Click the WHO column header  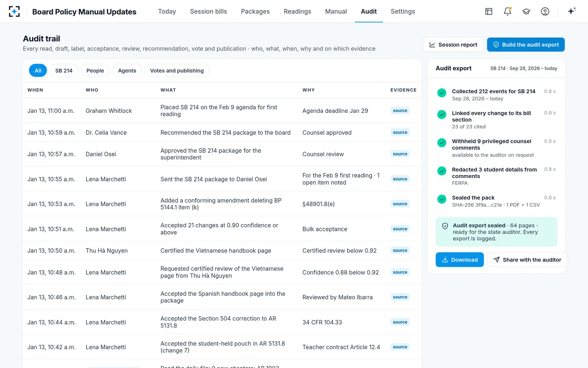(92, 90)
